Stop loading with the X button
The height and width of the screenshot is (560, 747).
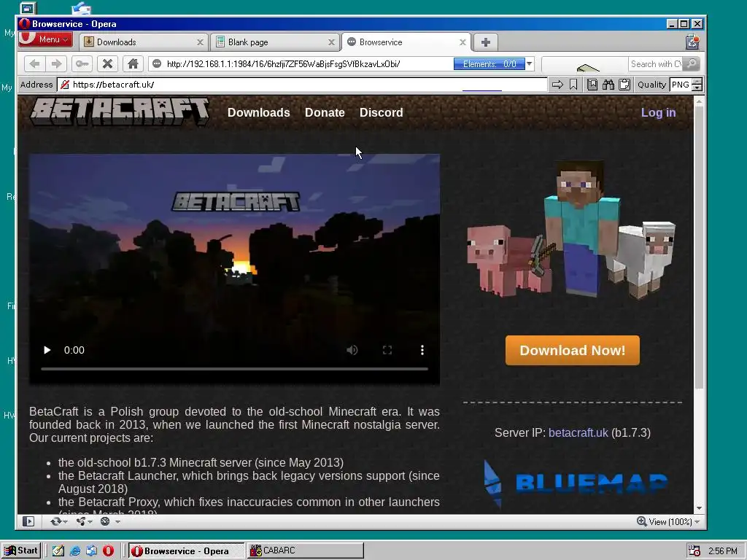point(108,64)
